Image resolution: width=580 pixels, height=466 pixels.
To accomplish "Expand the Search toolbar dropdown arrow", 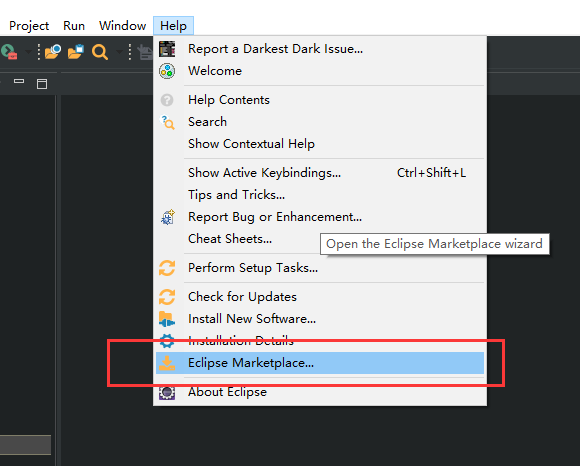I will coord(119,52).
